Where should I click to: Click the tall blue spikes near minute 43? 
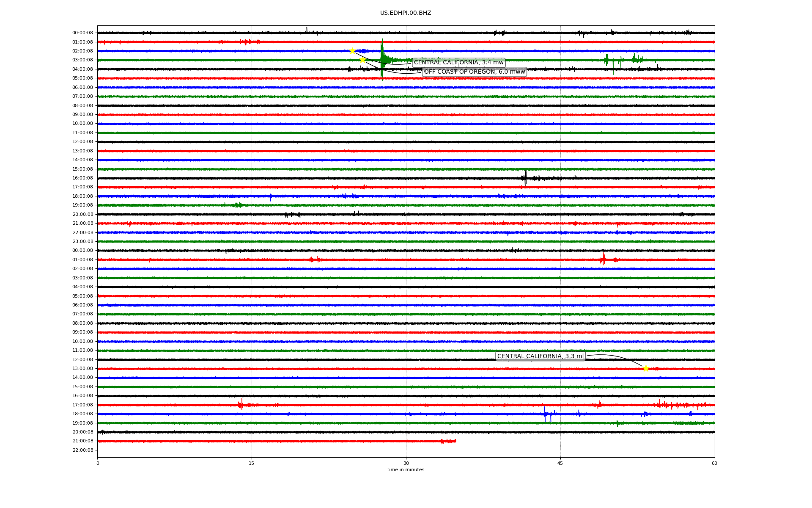coord(545,414)
